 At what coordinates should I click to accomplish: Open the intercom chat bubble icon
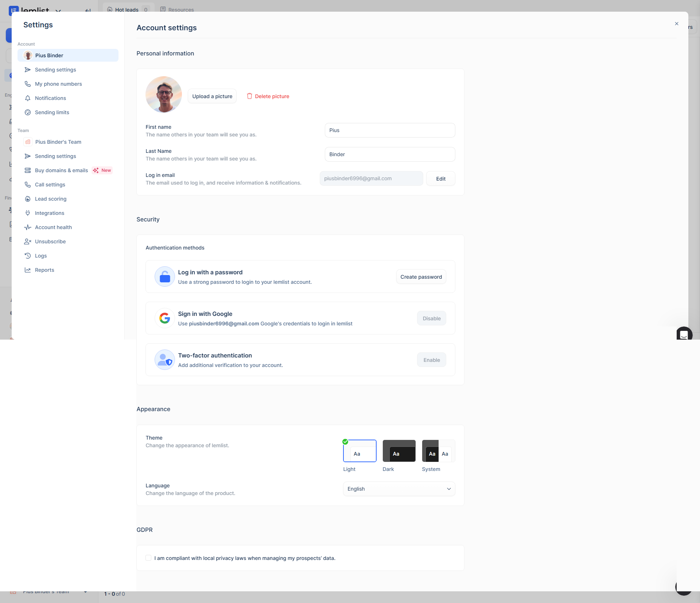[x=684, y=334]
